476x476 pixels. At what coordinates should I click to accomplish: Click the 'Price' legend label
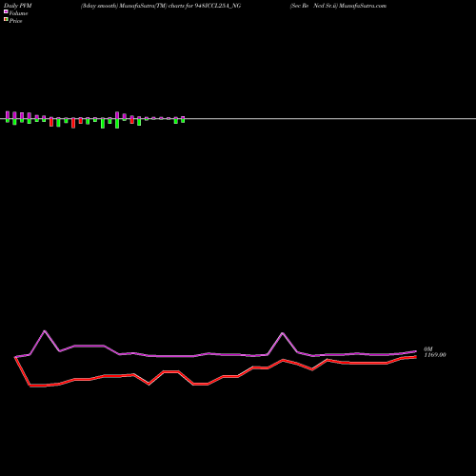coord(15,21)
